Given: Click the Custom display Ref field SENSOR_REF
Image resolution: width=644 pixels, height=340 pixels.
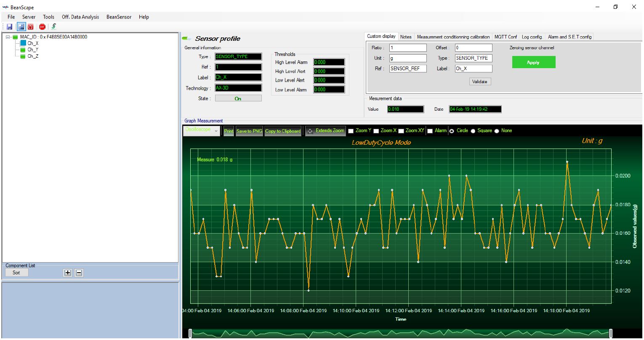Looking at the screenshot, I should click(x=407, y=68).
